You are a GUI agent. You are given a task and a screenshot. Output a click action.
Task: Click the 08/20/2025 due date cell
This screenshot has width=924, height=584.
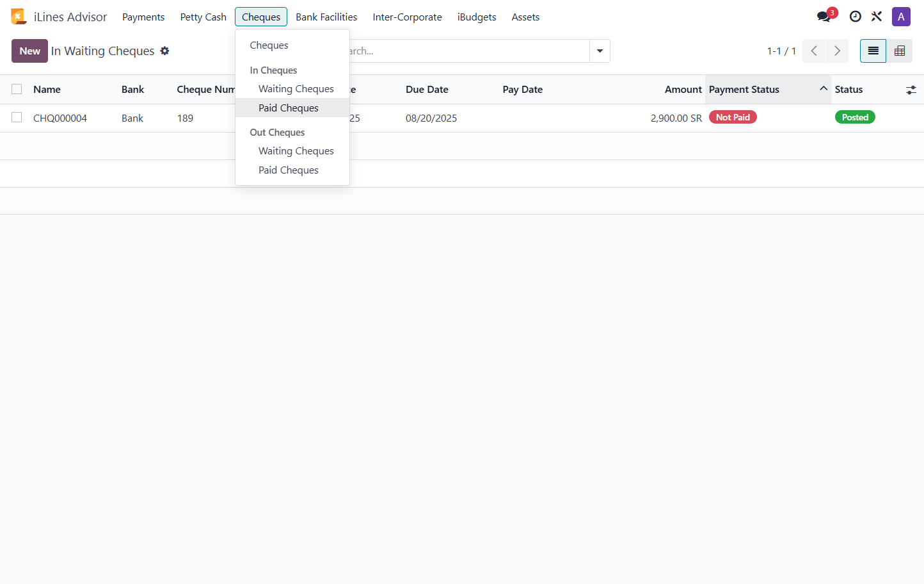pos(431,118)
